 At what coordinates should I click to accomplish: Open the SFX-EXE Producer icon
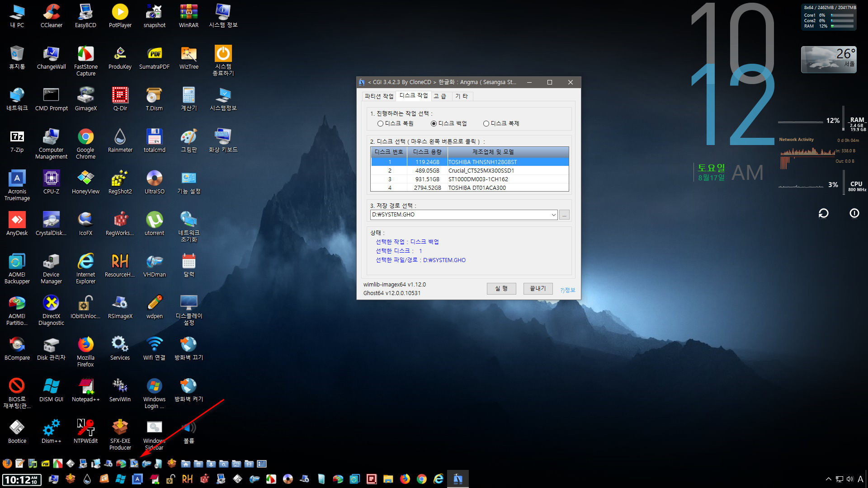(x=120, y=435)
